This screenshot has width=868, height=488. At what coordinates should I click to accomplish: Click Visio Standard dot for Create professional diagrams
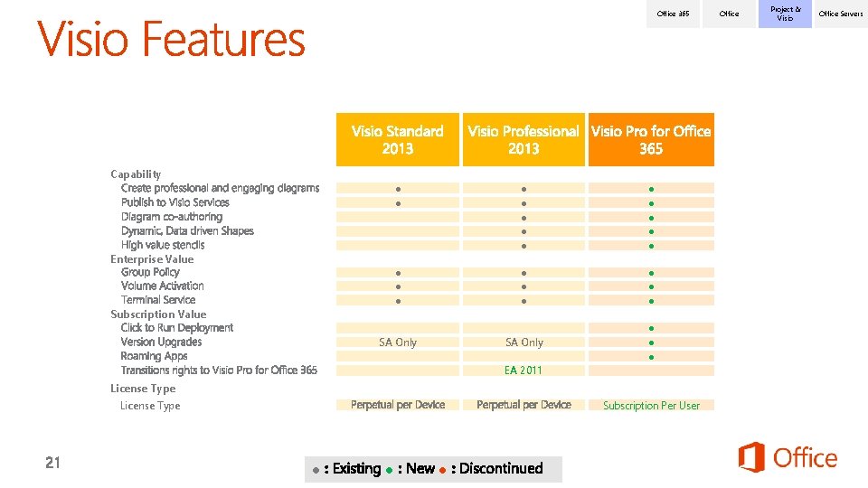[398, 189]
